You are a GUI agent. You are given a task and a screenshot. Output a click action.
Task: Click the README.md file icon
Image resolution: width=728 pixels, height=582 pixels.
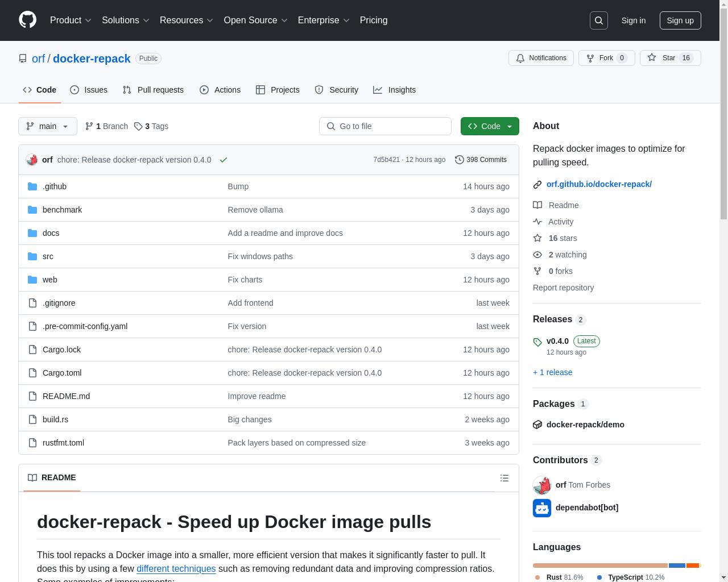click(x=32, y=396)
